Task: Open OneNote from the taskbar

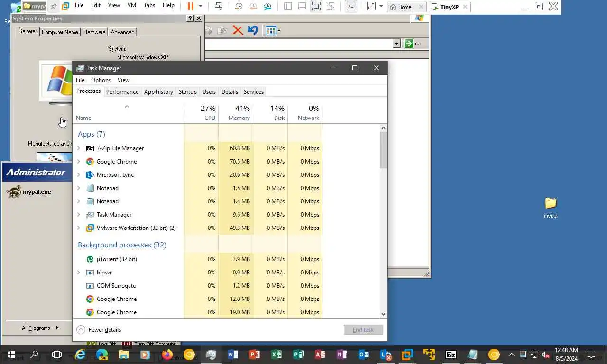Action: (342, 355)
